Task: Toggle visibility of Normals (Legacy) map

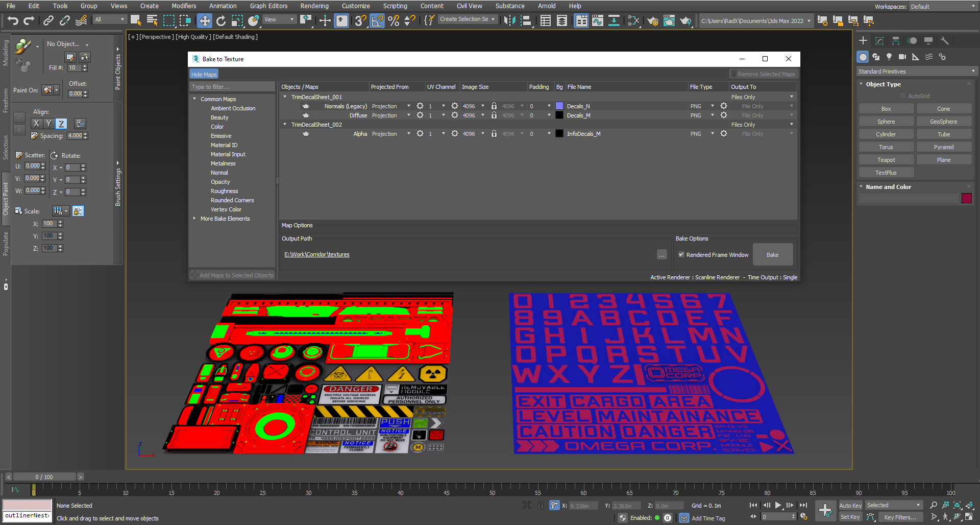Action: (x=306, y=106)
